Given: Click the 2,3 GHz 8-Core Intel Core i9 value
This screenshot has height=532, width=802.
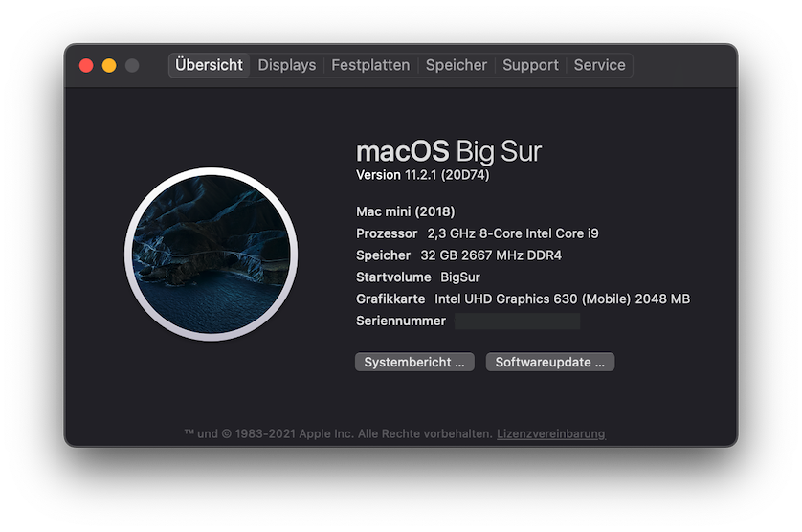Looking at the screenshot, I should pyautogui.click(x=513, y=233).
